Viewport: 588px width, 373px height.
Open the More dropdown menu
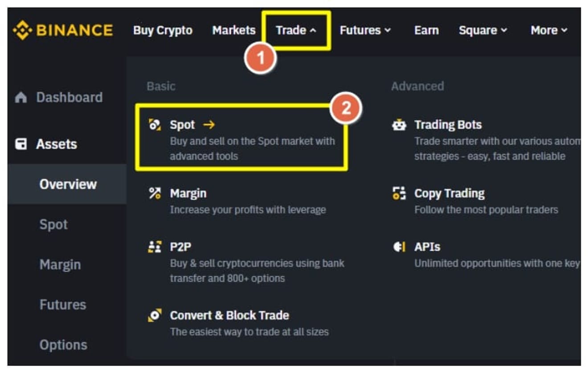tap(549, 30)
